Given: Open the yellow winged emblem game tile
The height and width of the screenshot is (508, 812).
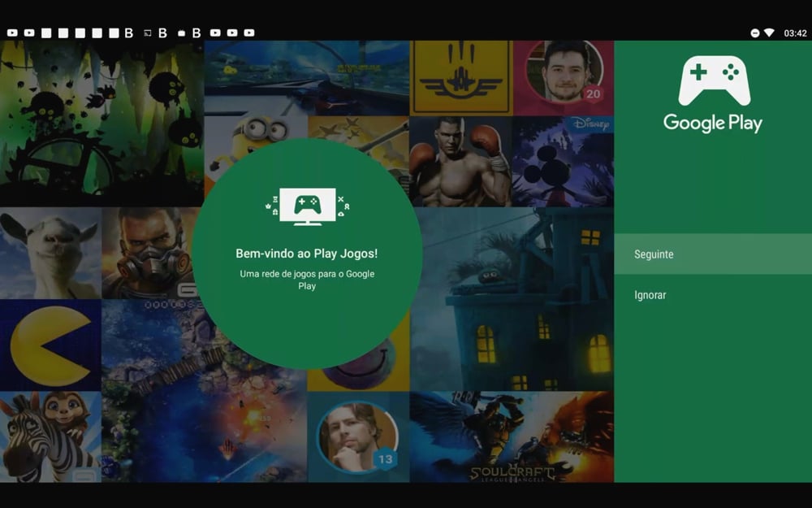Looking at the screenshot, I should pos(461,78).
